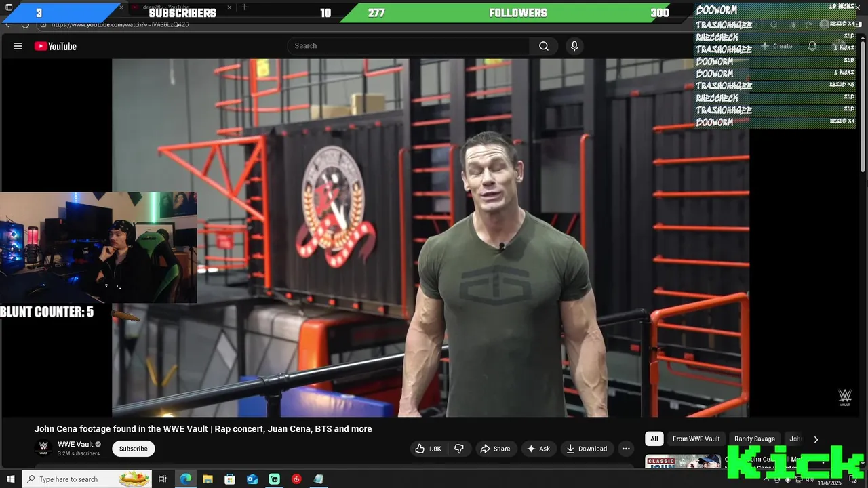Select the All filter chip
868x488 pixels.
[x=654, y=439]
